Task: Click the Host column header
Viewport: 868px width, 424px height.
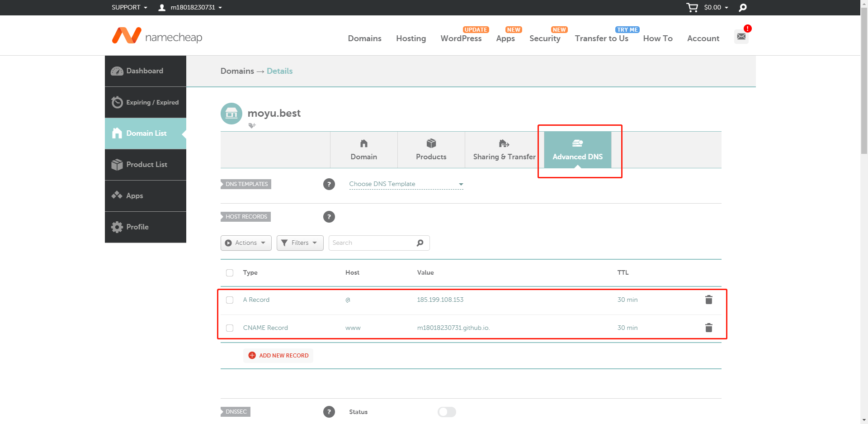Action: 352,273
